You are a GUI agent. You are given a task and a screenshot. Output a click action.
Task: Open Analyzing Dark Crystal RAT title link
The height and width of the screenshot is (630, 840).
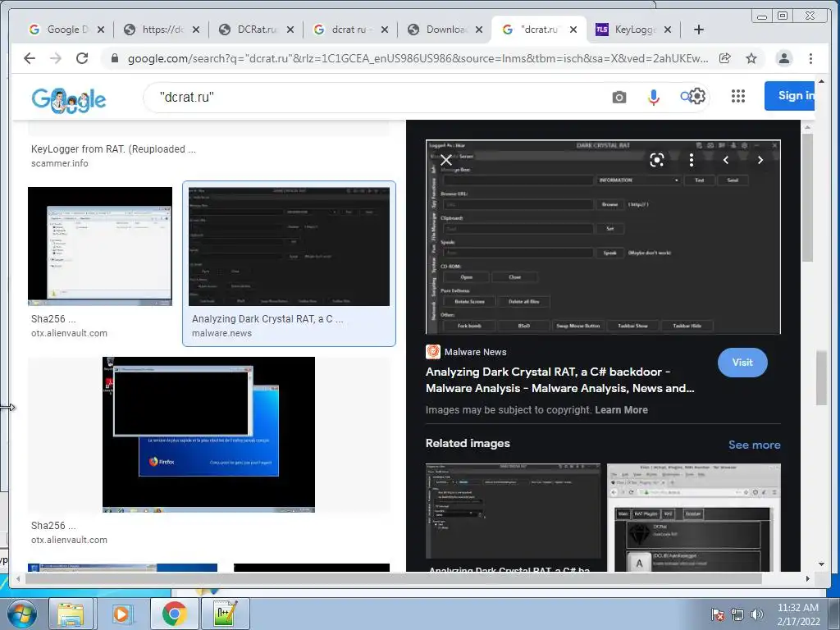[559, 380]
